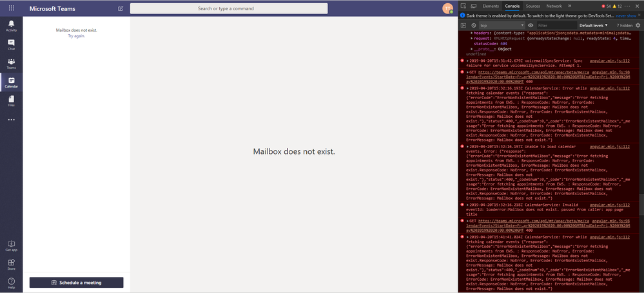Open the Store from the sidebar
This screenshot has width=644, height=293.
[x=11, y=265]
